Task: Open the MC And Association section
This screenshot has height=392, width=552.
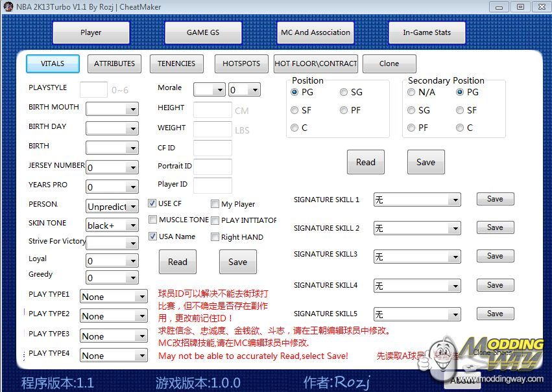Action: point(315,32)
